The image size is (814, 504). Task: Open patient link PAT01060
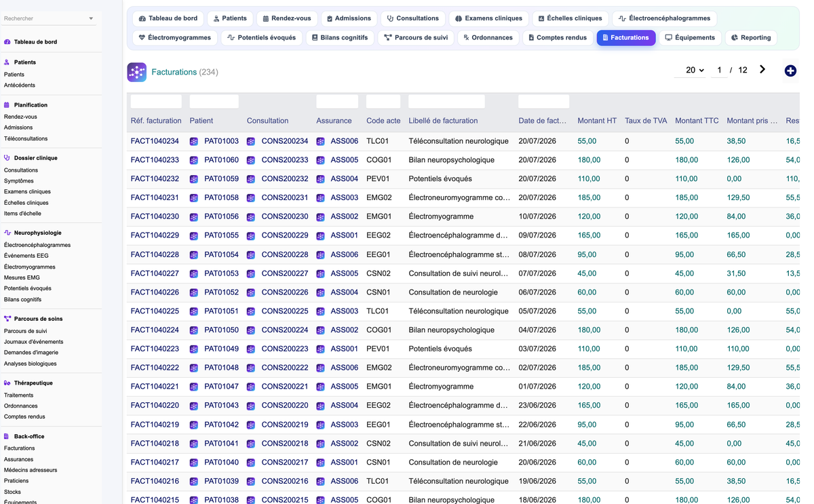point(221,160)
